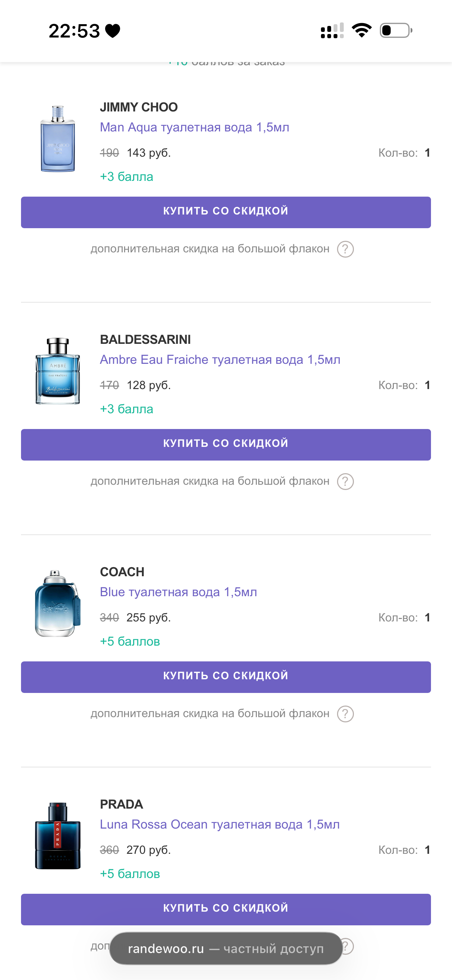
Task: Open Prada Luna Rossa Ocean bottle image
Action: [58, 836]
